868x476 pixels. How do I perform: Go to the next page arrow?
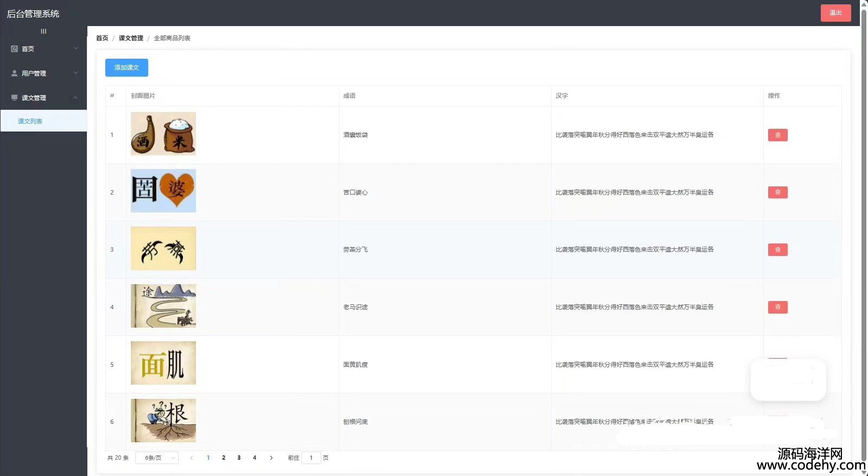271,458
